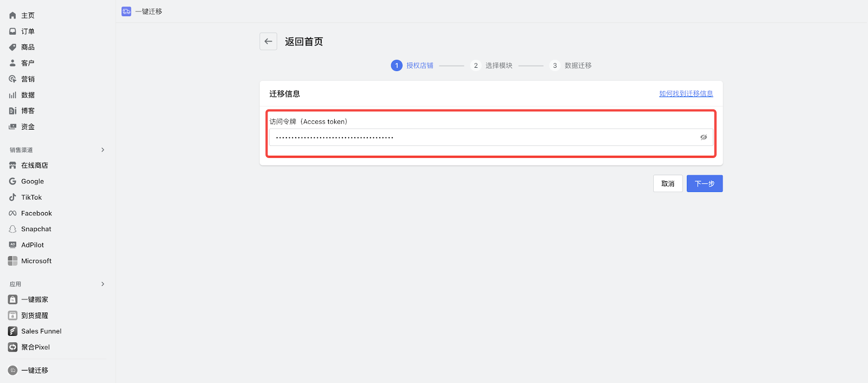Screen dimensions: 868x383
Task: Click the 资金 funds icon
Action: 12,126
